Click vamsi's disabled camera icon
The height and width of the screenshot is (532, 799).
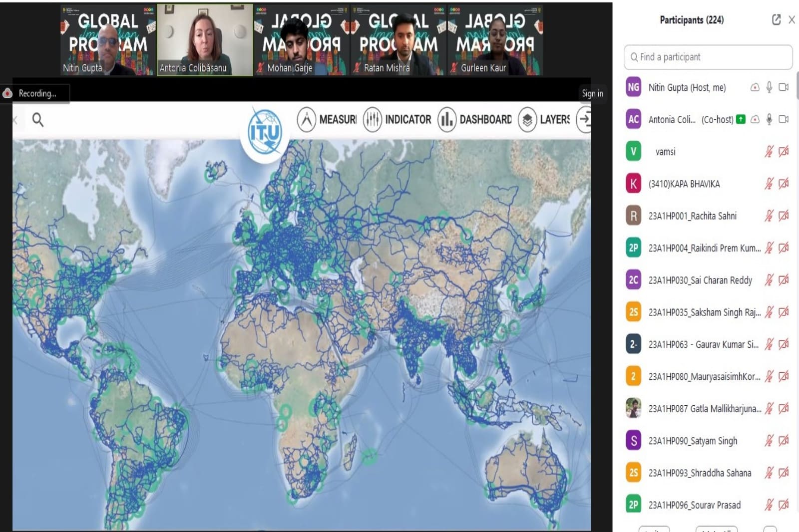pos(784,151)
